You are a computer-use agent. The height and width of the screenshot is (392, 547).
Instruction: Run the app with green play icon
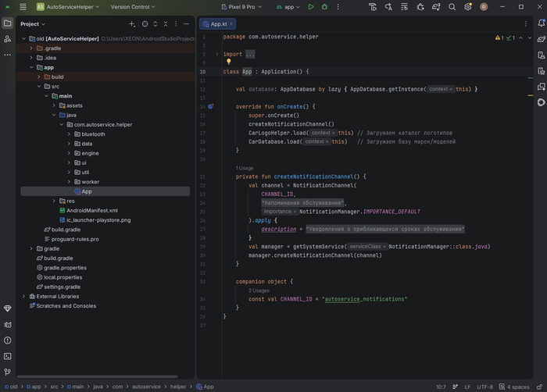coord(311,6)
